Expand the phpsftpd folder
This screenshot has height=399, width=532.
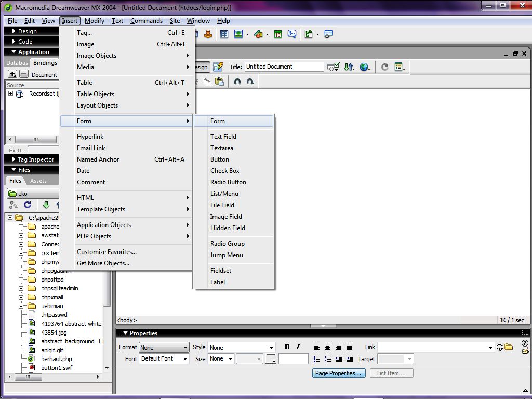click(x=21, y=280)
